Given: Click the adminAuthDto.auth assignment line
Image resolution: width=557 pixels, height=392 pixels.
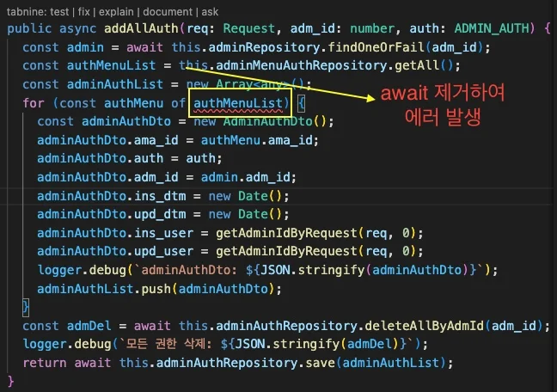Looking at the screenshot, I should coord(130,158).
